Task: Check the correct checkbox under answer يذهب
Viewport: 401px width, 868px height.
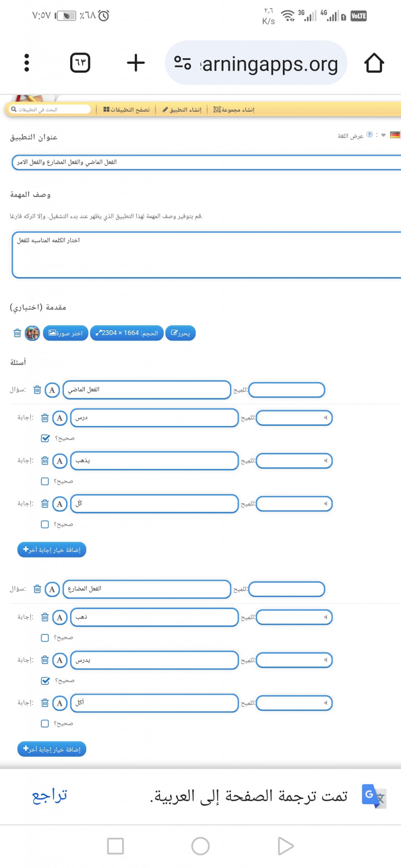Action: click(x=45, y=481)
